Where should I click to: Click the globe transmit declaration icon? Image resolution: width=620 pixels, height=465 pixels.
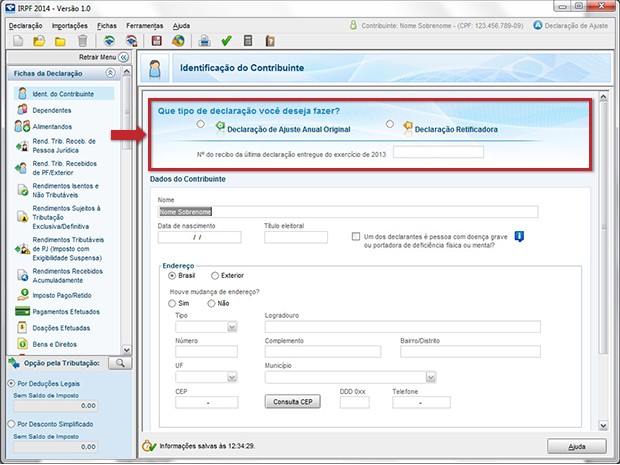point(178,41)
